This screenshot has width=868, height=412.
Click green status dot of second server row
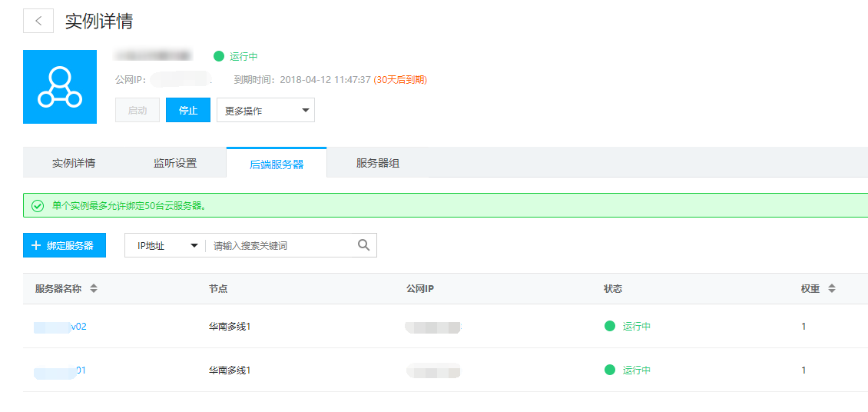click(610, 370)
